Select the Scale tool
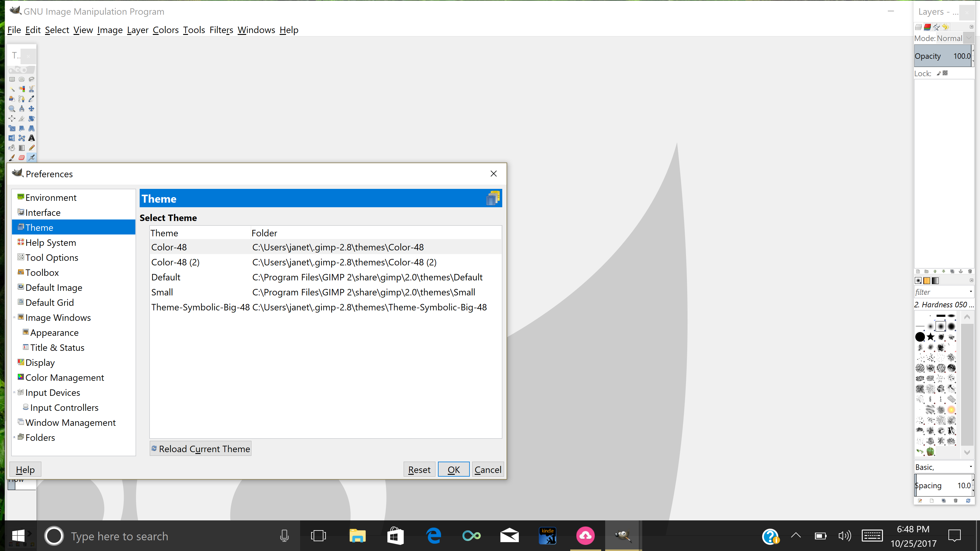980x551 pixels. click(x=12, y=129)
